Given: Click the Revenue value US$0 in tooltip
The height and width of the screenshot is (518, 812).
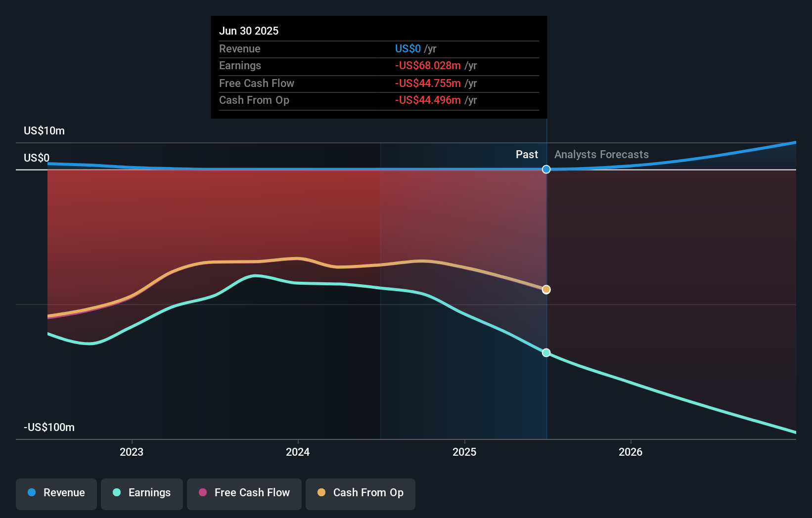Looking at the screenshot, I should click(407, 49).
